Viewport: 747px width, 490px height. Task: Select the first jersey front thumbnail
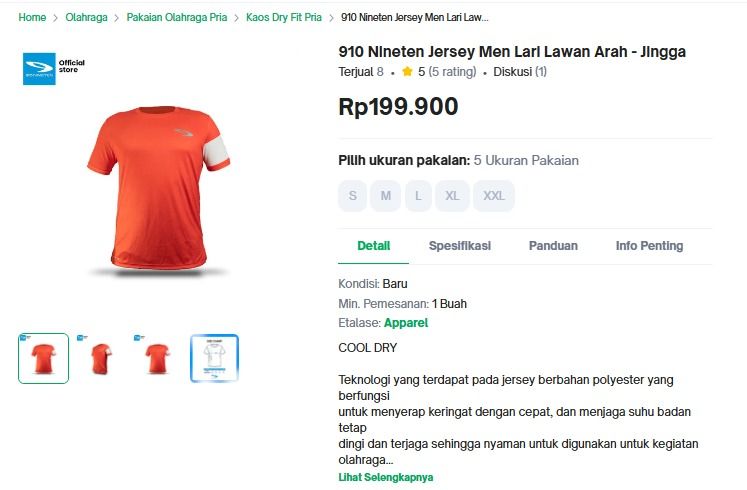44,358
